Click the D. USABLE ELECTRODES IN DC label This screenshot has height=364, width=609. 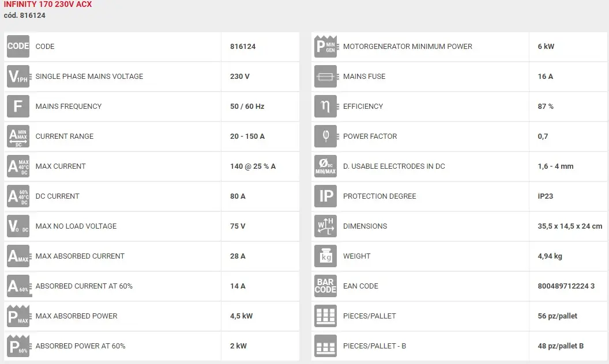394,166
